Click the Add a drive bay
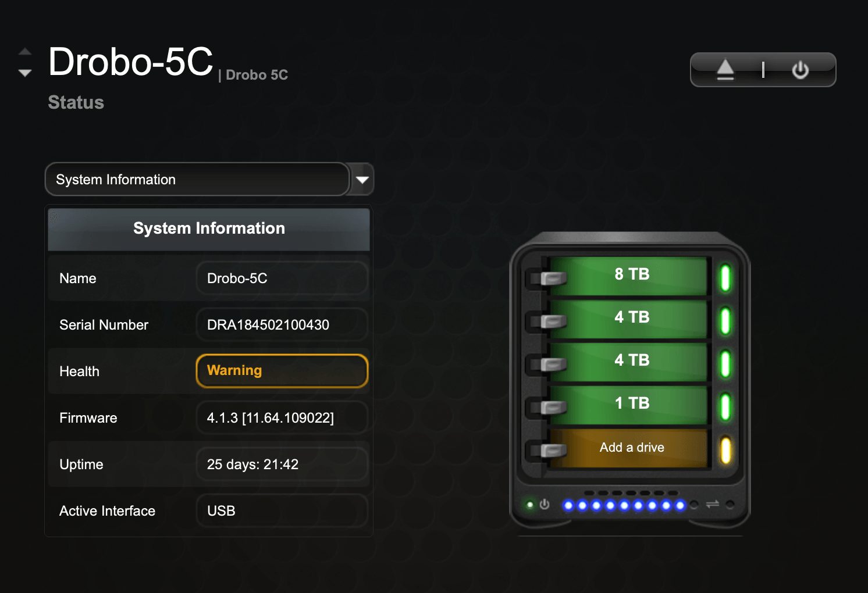 tap(631, 448)
